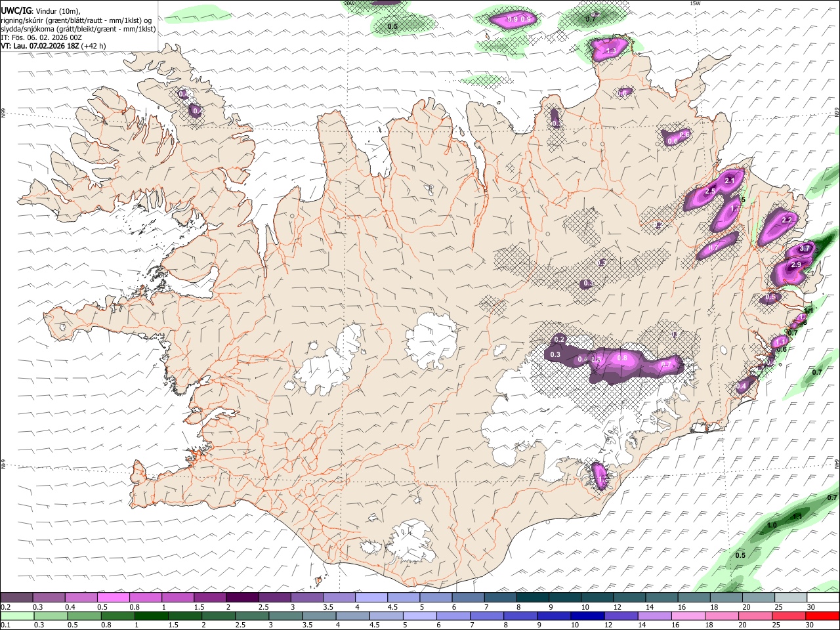Select the bright pink 0.5 snow scale swatch

pyautogui.click(x=114, y=597)
